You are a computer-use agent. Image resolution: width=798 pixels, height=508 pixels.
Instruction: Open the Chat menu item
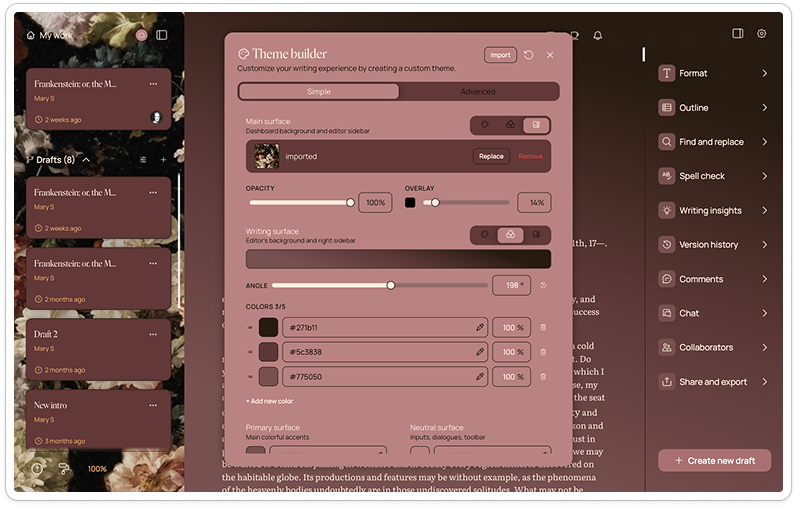(714, 314)
